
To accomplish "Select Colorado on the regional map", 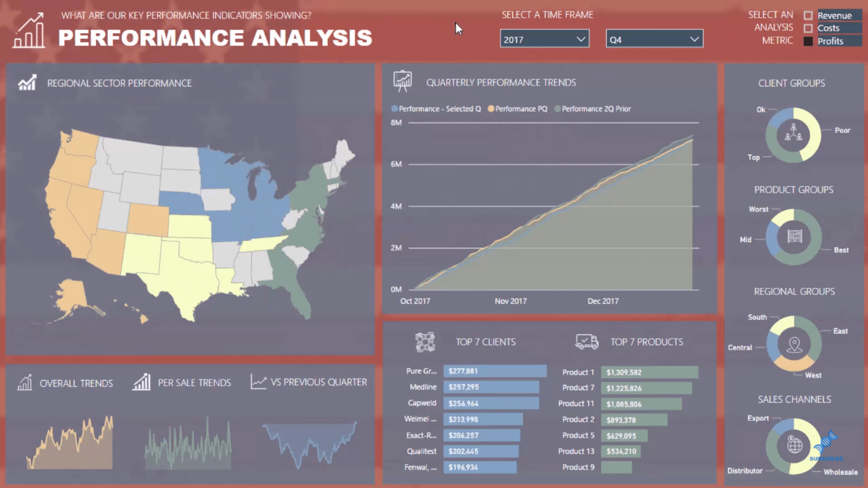I will click(x=148, y=219).
